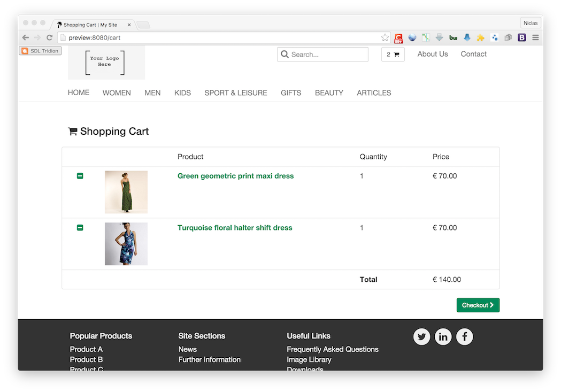
Task: Open the Twitter social icon in footer
Action: pyautogui.click(x=421, y=337)
